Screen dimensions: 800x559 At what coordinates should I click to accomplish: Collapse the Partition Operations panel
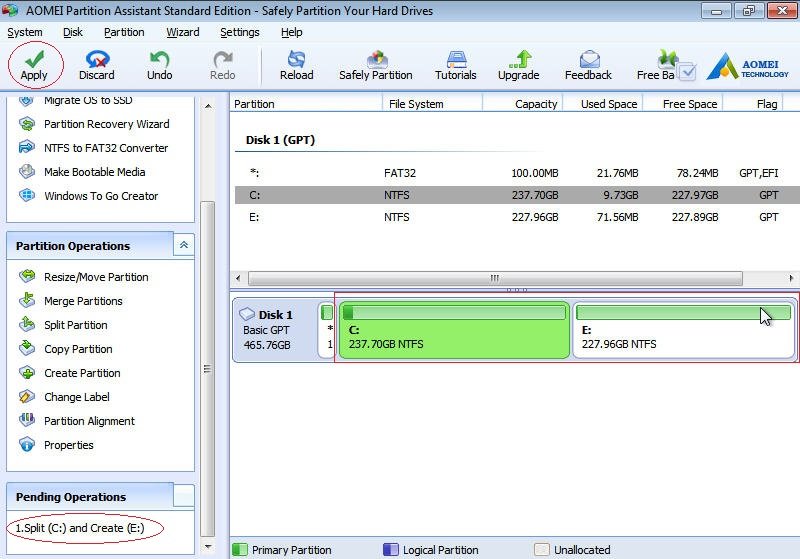click(x=184, y=245)
